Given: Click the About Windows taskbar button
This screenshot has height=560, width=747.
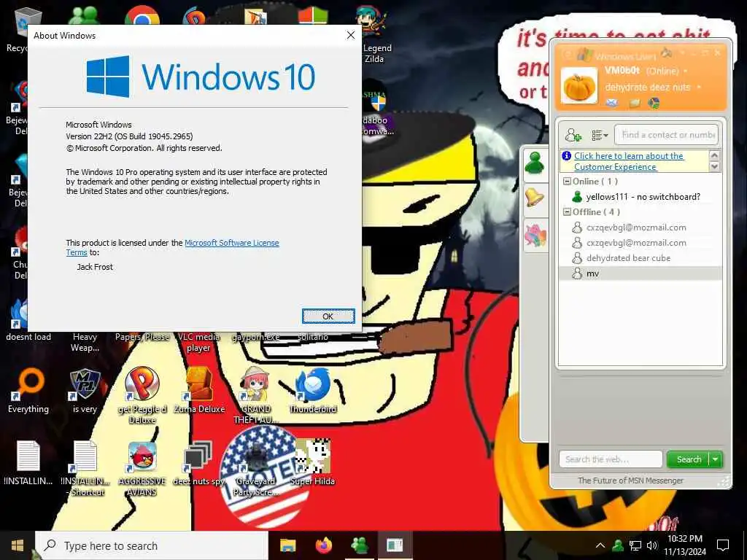Looking at the screenshot, I should [395, 545].
